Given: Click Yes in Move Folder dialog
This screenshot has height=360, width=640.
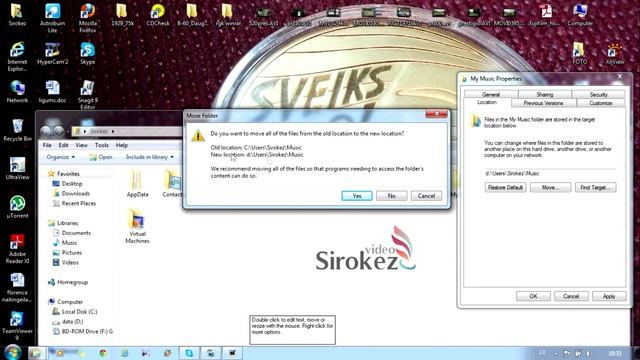Looking at the screenshot, I should coord(357,196).
